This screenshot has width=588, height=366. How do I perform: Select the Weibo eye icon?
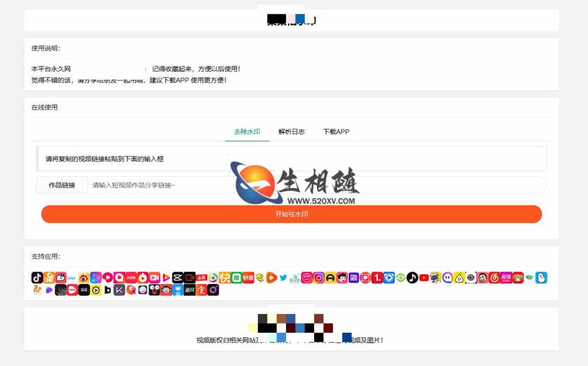point(83,278)
